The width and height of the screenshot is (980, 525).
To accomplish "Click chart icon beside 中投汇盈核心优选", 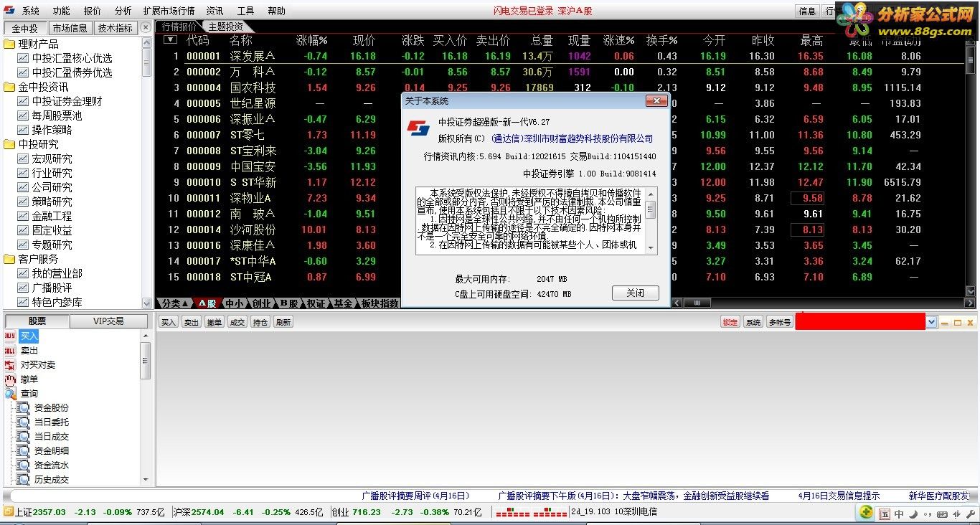I will (x=23, y=58).
